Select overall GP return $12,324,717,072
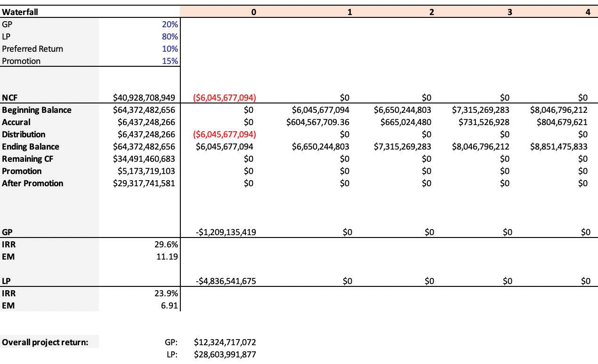Image resolution: width=598 pixels, height=364 pixels. click(x=225, y=342)
